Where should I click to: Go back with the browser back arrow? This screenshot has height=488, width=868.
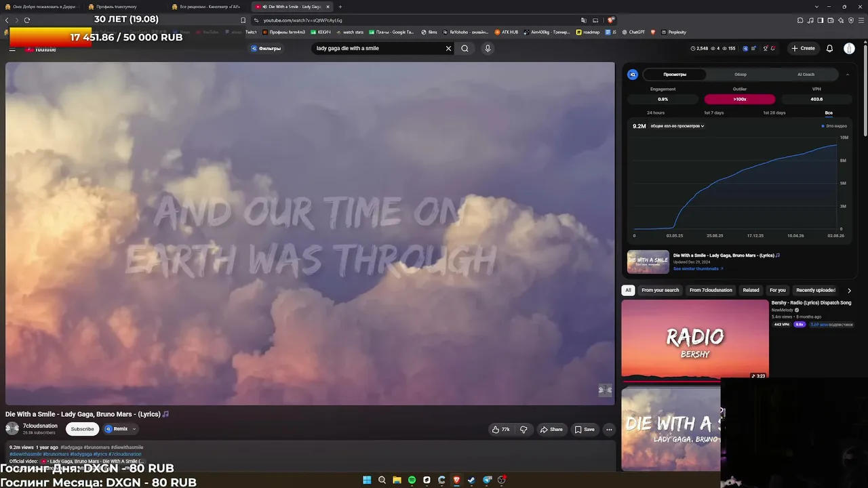tap(7, 20)
